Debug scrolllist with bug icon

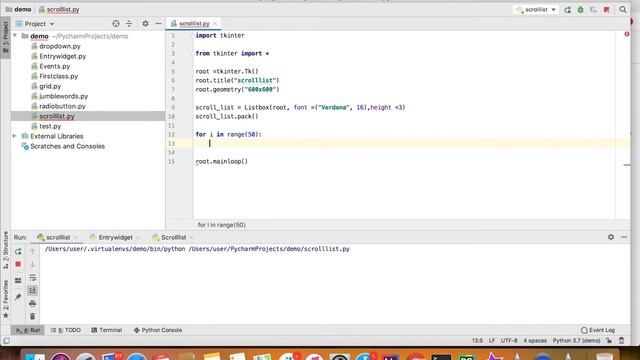[580, 9]
